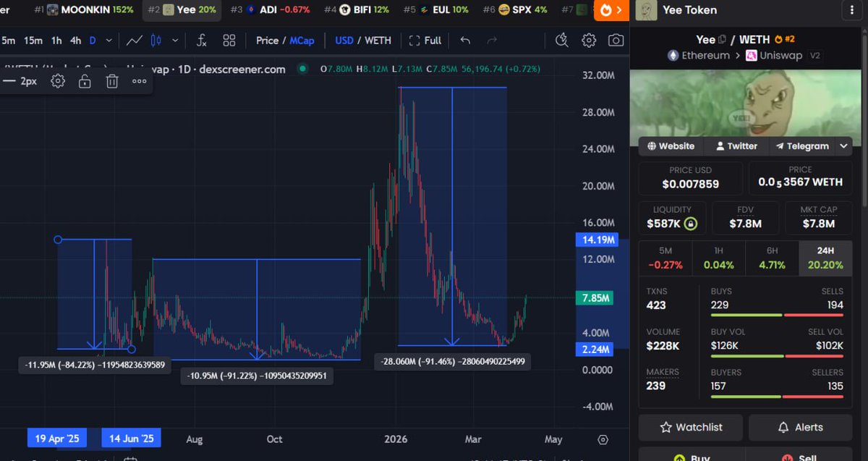Open more options on drawing toolbar
The image size is (868, 461).
(140, 81)
